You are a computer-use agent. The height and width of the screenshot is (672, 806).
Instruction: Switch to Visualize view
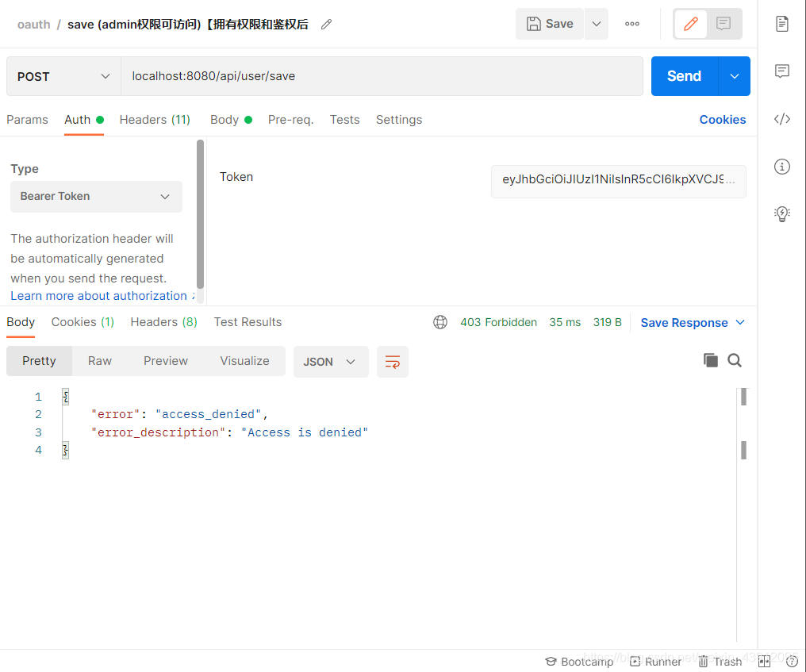point(244,361)
